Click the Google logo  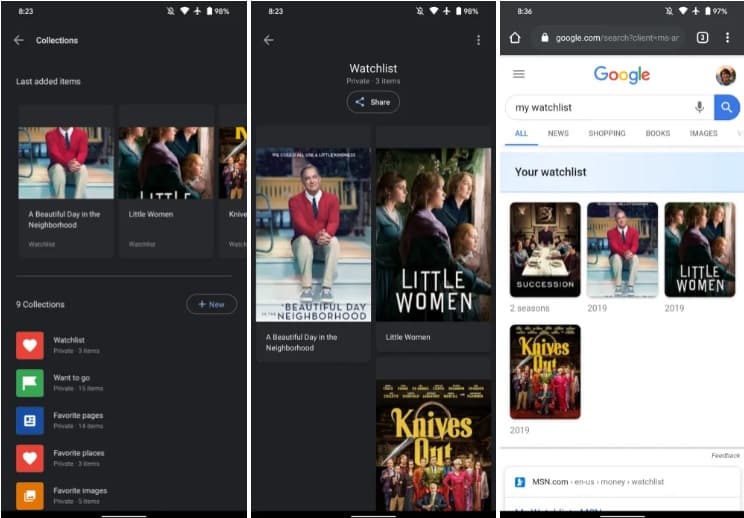[622, 74]
